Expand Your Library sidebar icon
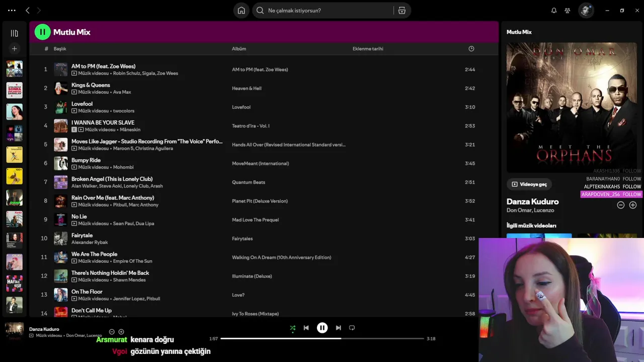 pos(14,33)
